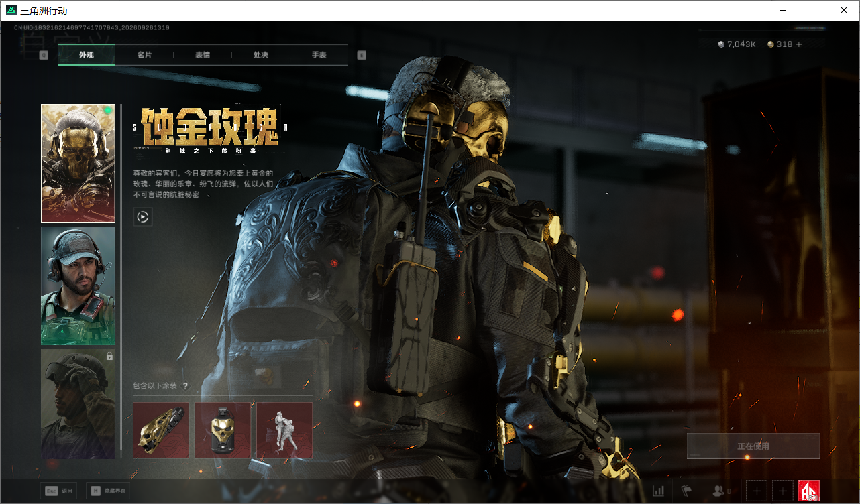
Task: Play the 蚀金玫瑰 skin preview video
Action: (x=143, y=216)
